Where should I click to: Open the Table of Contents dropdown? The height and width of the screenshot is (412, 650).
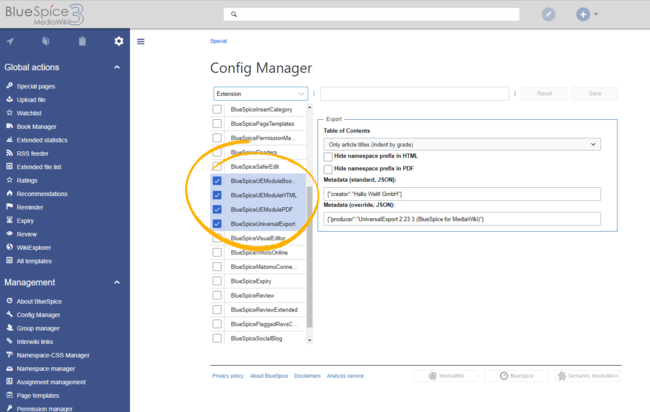tap(462, 144)
